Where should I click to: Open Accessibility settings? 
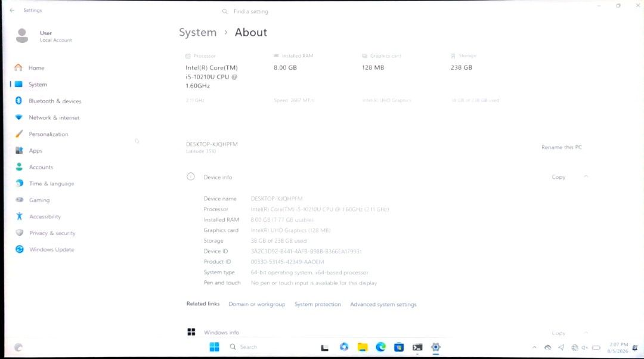click(45, 216)
